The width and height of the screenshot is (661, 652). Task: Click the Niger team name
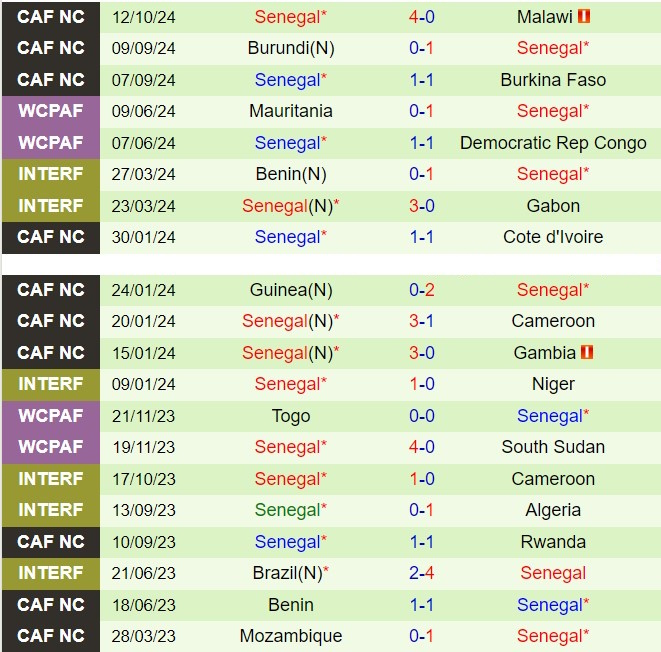coord(553,384)
